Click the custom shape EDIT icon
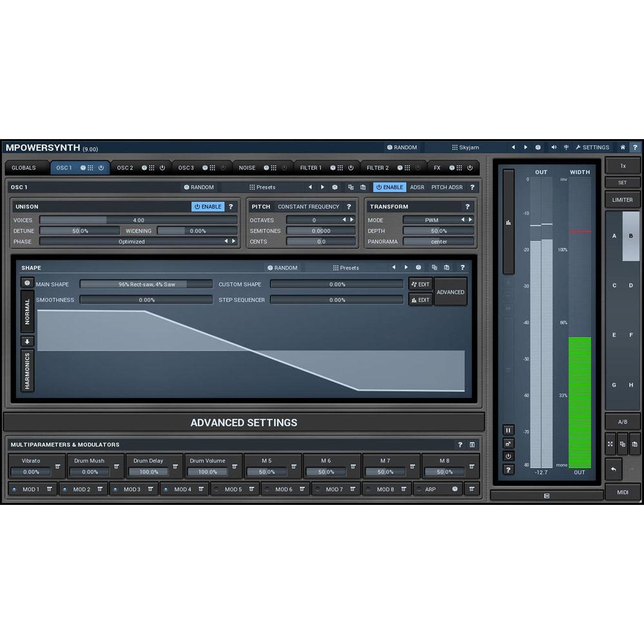This screenshot has height=644, width=644. [x=420, y=284]
